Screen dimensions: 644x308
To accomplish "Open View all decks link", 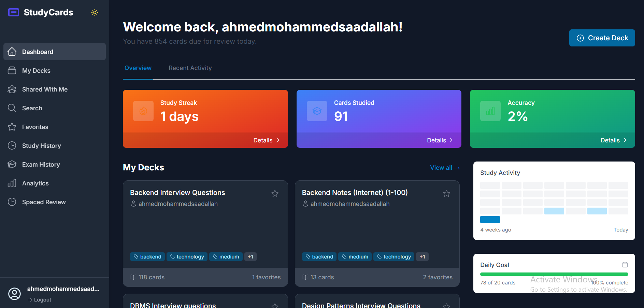I will pyautogui.click(x=445, y=167).
